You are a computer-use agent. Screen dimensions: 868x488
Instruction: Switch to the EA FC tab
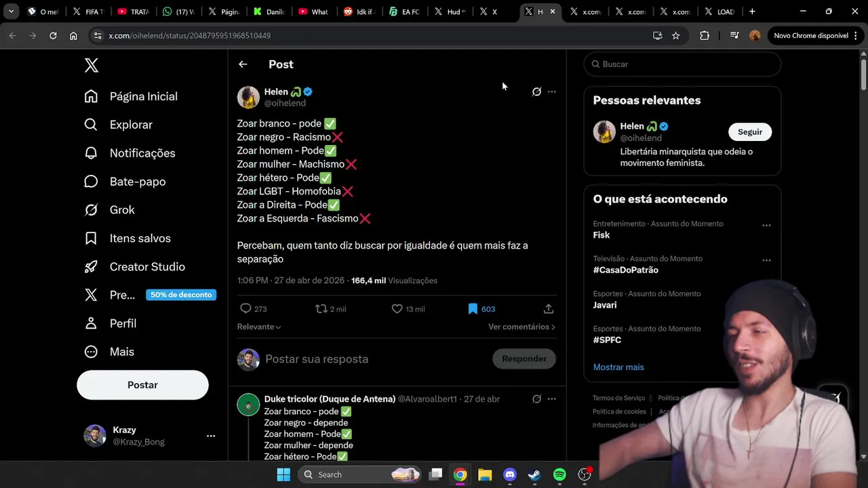coord(404,12)
